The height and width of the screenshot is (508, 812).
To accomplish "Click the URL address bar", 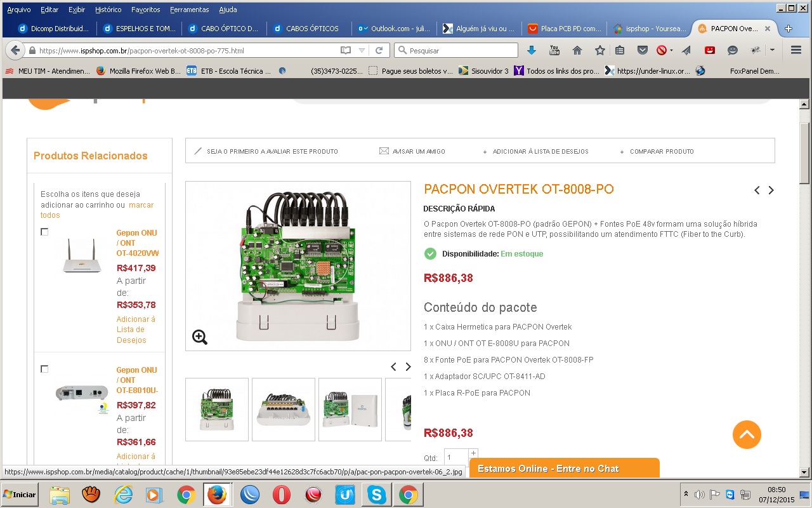I will pyautogui.click(x=187, y=50).
